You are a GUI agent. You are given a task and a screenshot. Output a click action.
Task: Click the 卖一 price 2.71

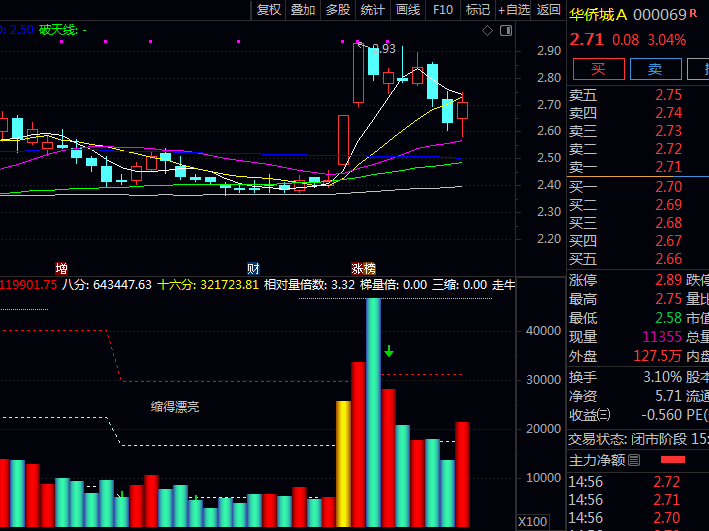click(x=668, y=167)
